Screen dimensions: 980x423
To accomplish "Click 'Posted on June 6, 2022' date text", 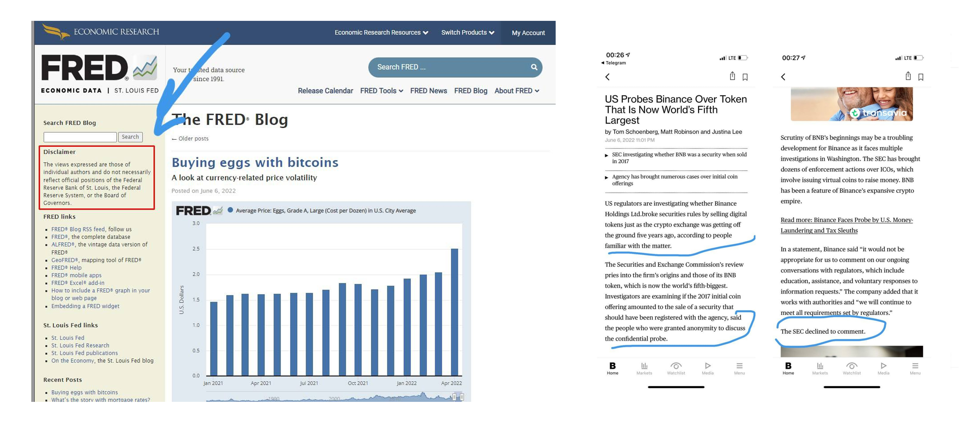I will coord(203,191).
